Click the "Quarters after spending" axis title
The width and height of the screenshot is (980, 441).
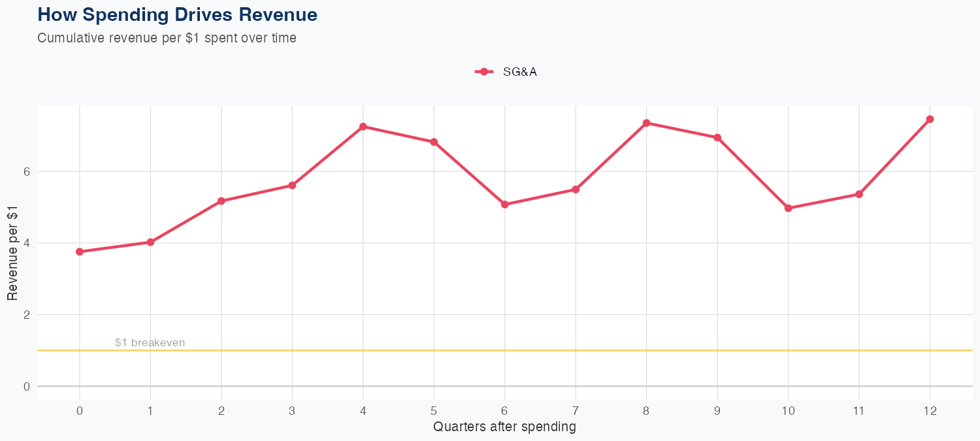point(504,427)
